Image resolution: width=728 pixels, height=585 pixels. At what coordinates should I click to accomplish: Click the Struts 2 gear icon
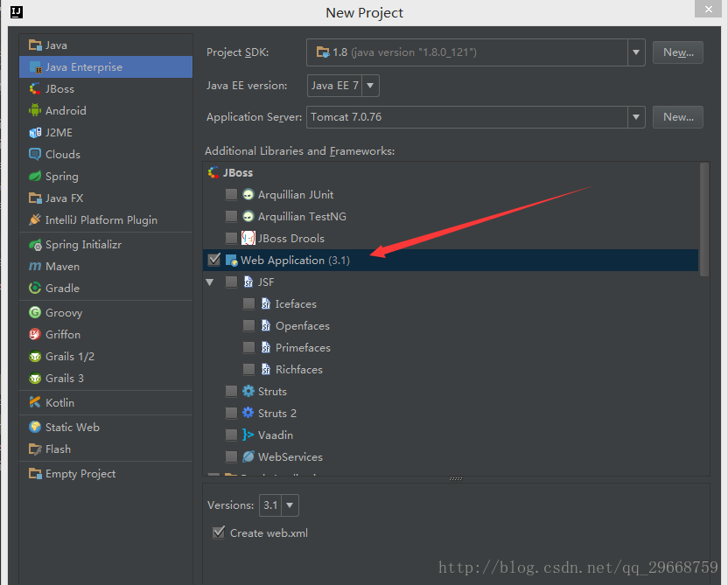coord(248,413)
